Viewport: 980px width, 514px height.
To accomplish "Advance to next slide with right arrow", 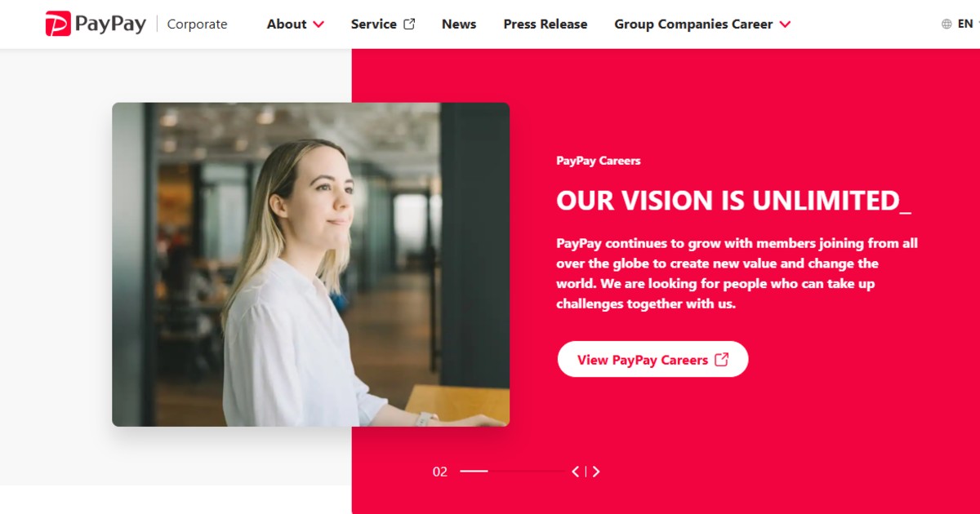I will coord(596,472).
